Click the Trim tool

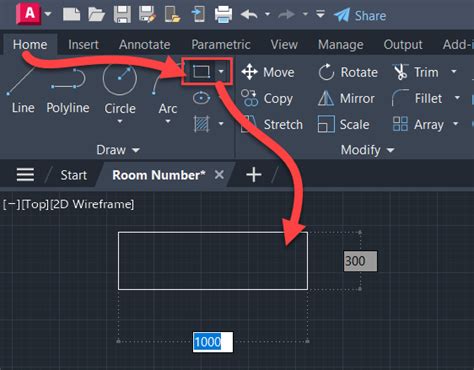(416, 72)
